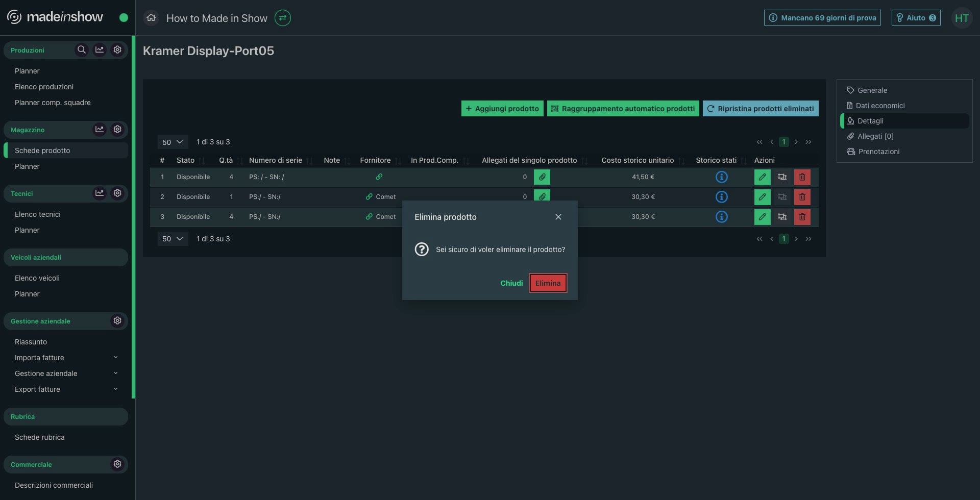Click the switch-workspace arrows icon beside the title
This screenshot has height=500, width=980.
pos(283,18)
